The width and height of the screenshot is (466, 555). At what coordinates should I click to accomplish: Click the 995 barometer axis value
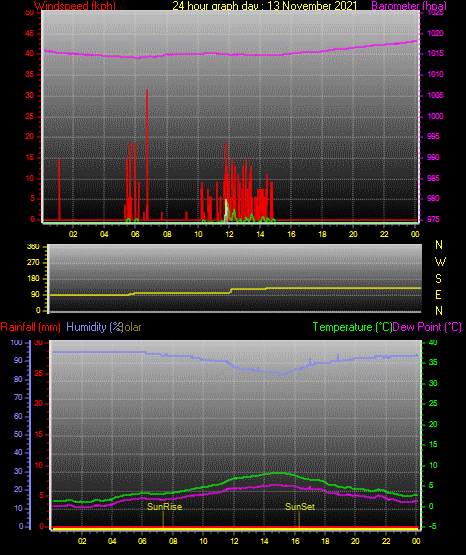(433, 136)
